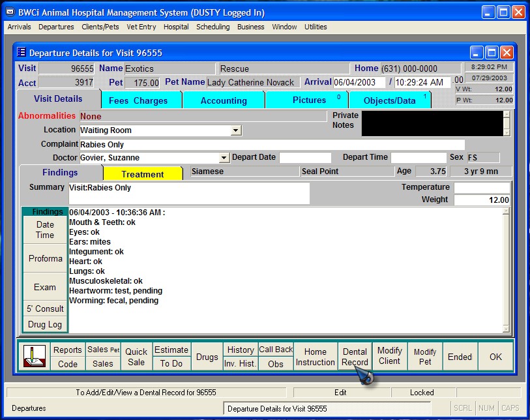Open the Clients/Pets menu
The width and height of the screenshot is (530, 420).
click(100, 27)
